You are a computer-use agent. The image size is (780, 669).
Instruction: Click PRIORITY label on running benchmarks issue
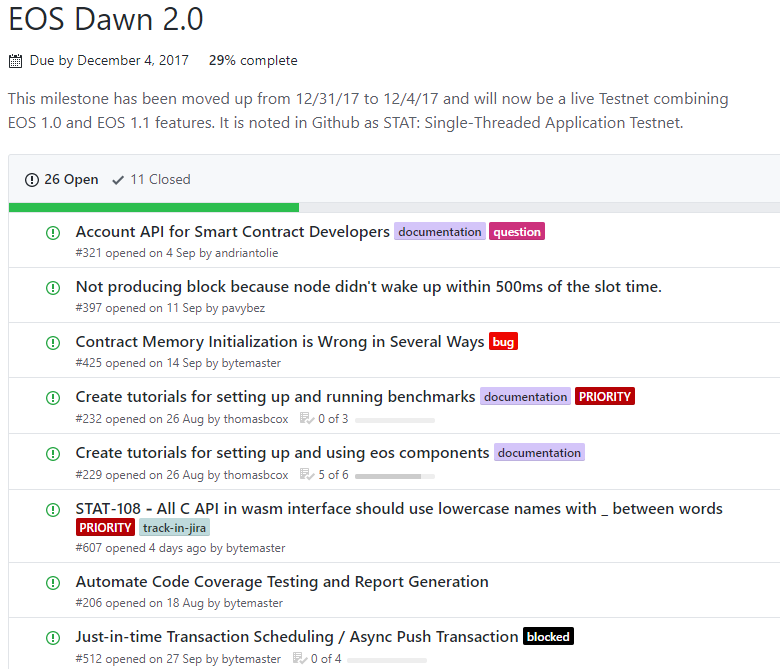(x=604, y=396)
